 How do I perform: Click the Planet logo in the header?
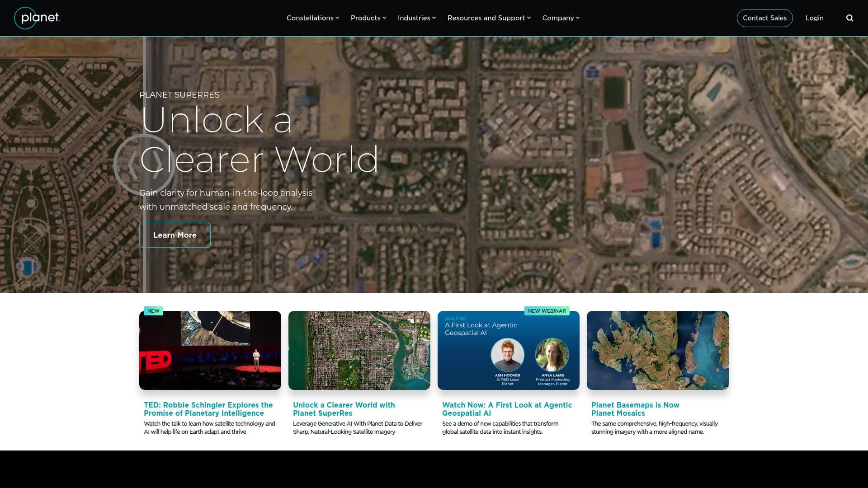click(x=37, y=18)
